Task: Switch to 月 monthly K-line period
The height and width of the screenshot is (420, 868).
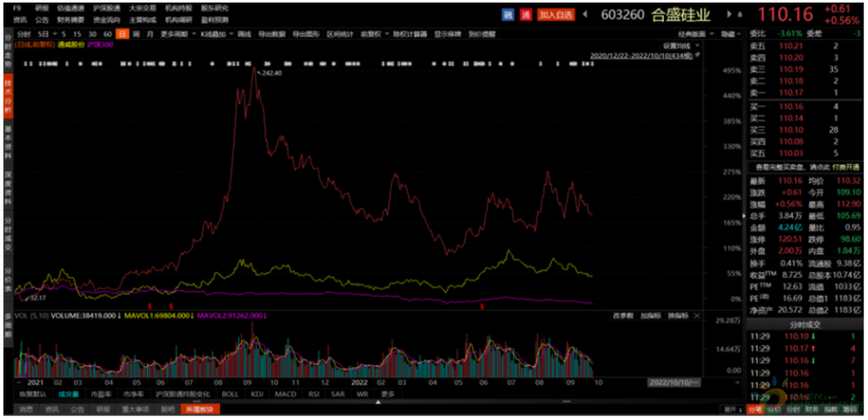Action: point(149,32)
